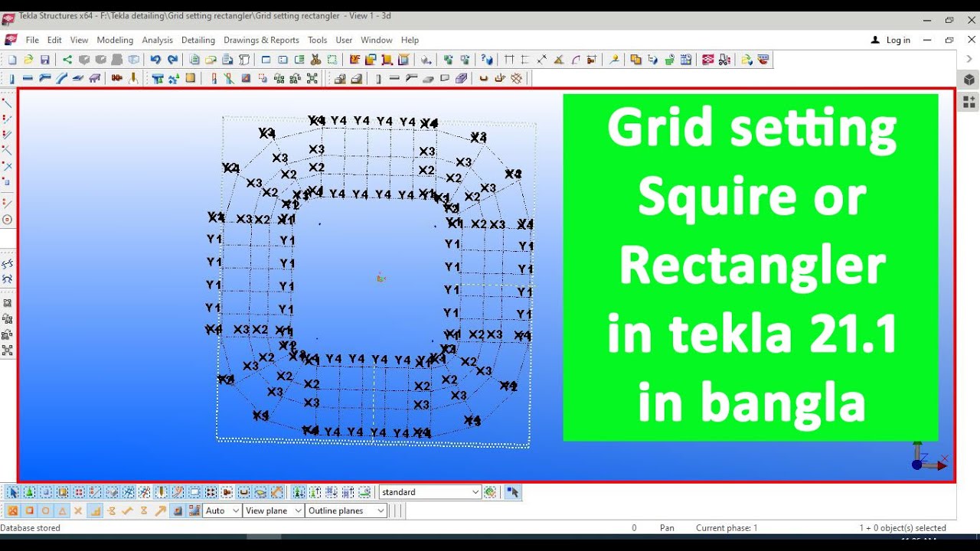Select the Create bolts tool
Screen dimensions: 980x551
click(116, 78)
